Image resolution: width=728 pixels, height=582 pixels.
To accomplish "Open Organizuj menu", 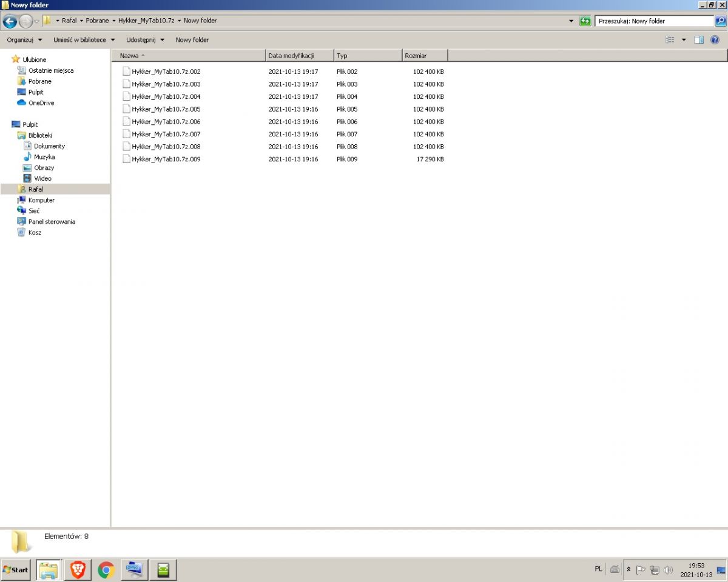I will [24, 40].
